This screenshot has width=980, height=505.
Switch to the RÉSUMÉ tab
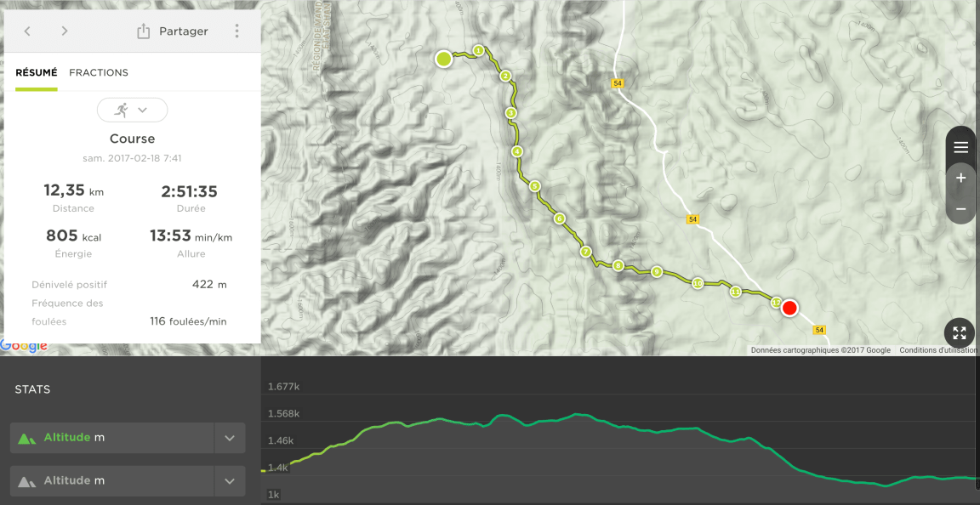[37, 72]
